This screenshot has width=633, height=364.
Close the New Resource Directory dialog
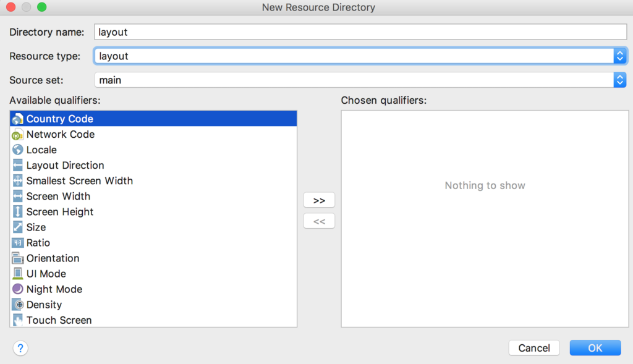pyautogui.click(x=11, y=7)
